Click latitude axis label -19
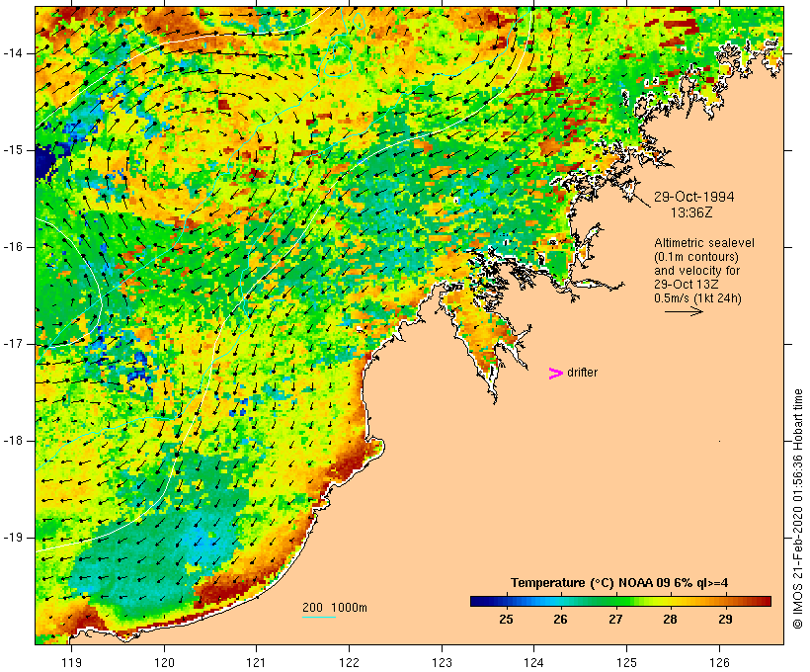Screen dimensions: 810x672 12,538
